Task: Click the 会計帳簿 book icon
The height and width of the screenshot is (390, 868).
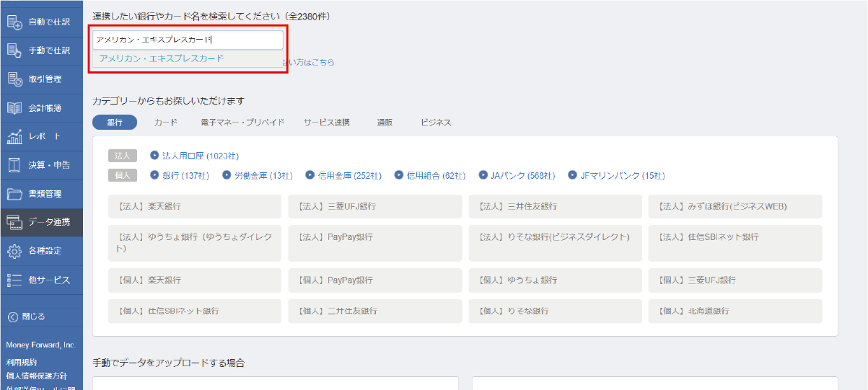Action: pyautogui.click(x=14, y=108)
